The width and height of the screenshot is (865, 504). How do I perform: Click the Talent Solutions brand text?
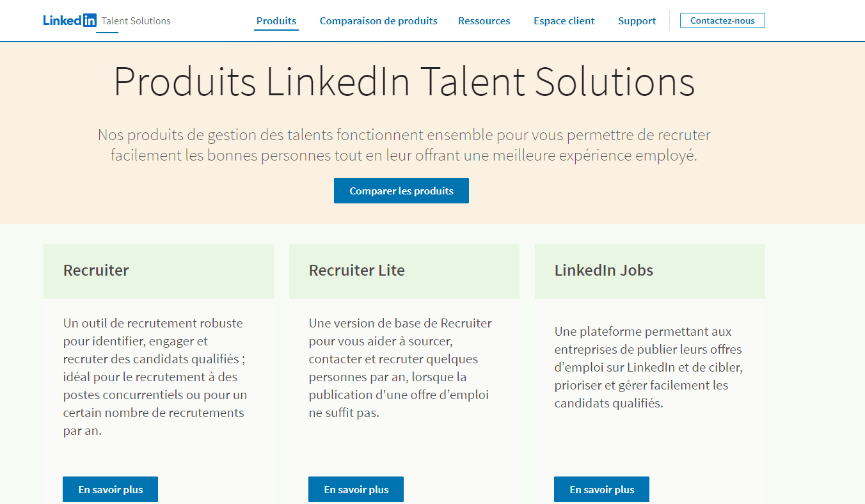[136, 20]
